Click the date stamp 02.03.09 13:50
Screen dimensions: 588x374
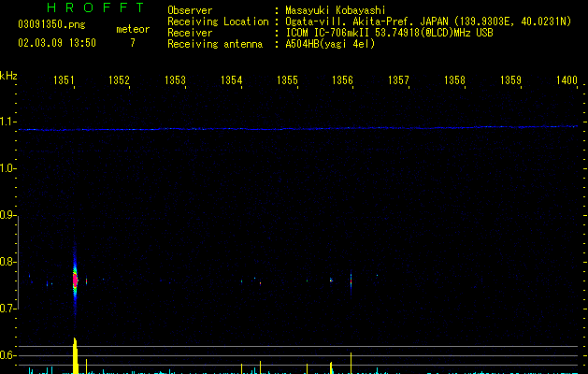pos(57,43)
